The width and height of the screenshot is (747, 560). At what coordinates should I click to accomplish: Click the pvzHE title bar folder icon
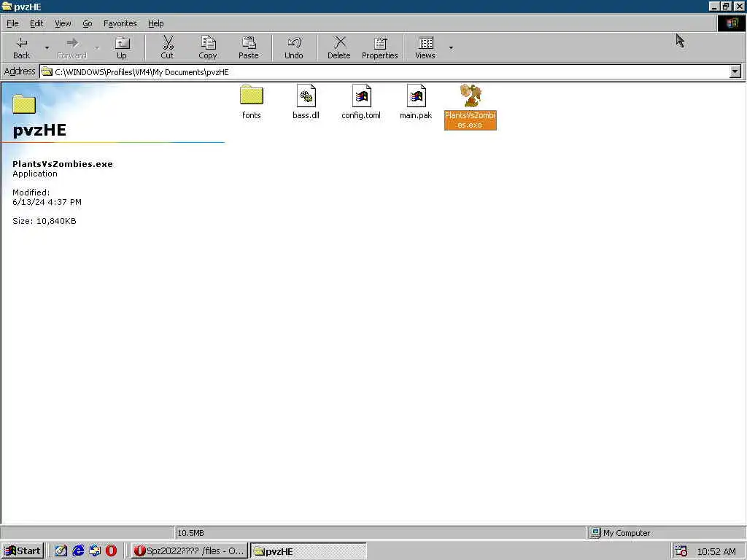7,6
